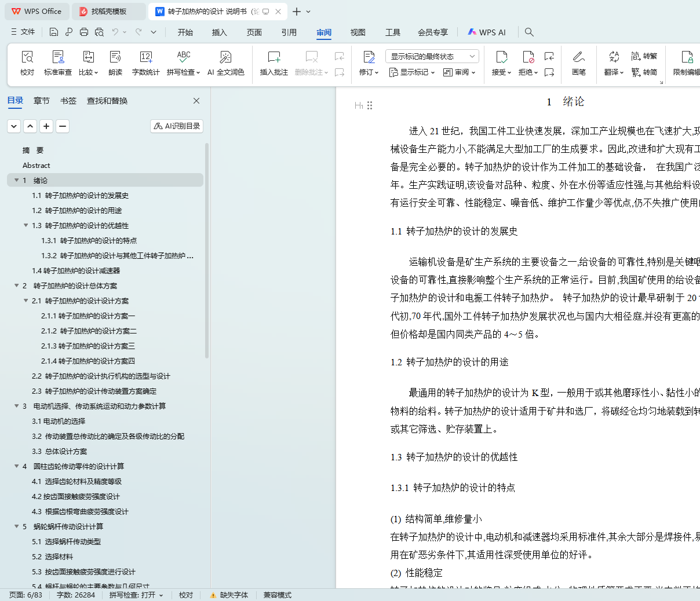Viewport: 700px width, 601px height.
Task: Open 限制编辑 restrict editing
Action: [x=686, y=63]
